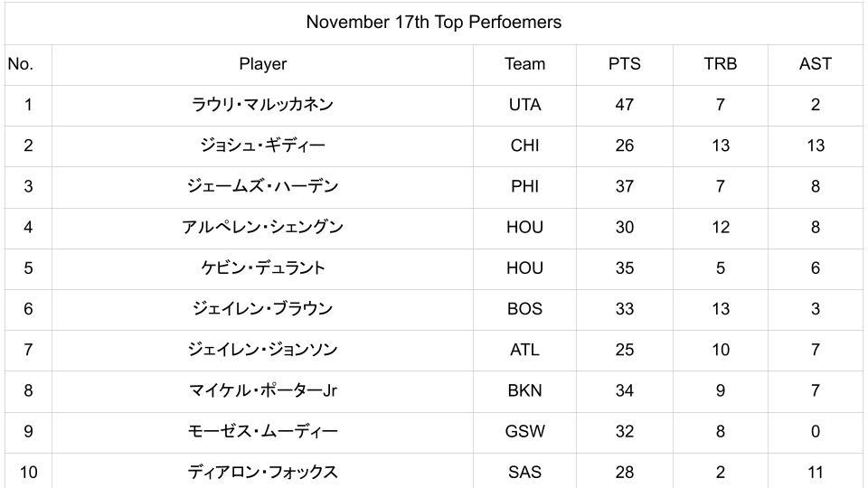
Task: Click the BOS team cell
Action: 524,309
